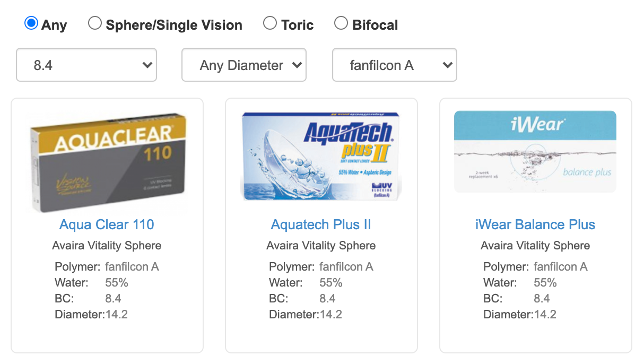Open the Aqua Clear 110 product link
Screen dimensions: 644x364
click(x=106, y=224)
